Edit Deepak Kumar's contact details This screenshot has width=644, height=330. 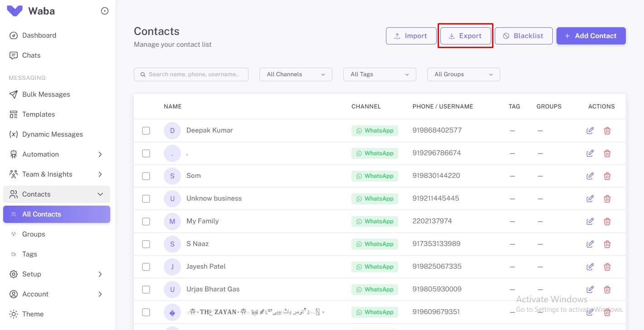[590, 130]
